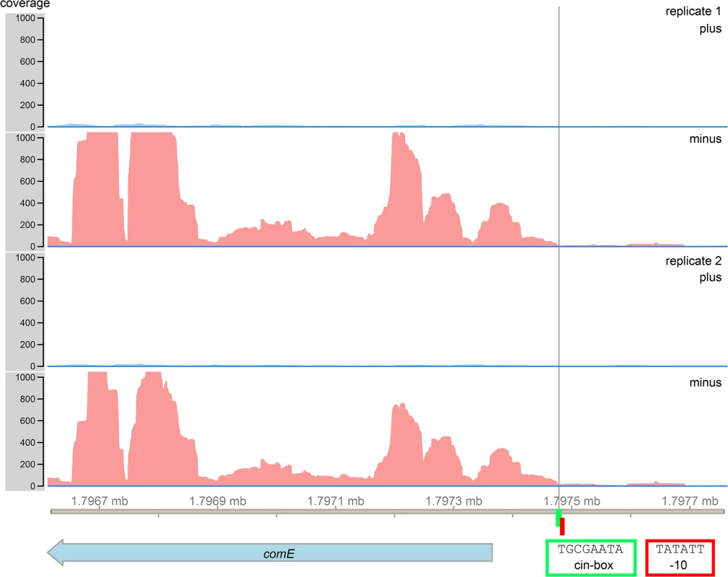This screenshot has width=728, height=577.
Task: Click the 1.7973 mb axis label
Action: click(453, 501)
